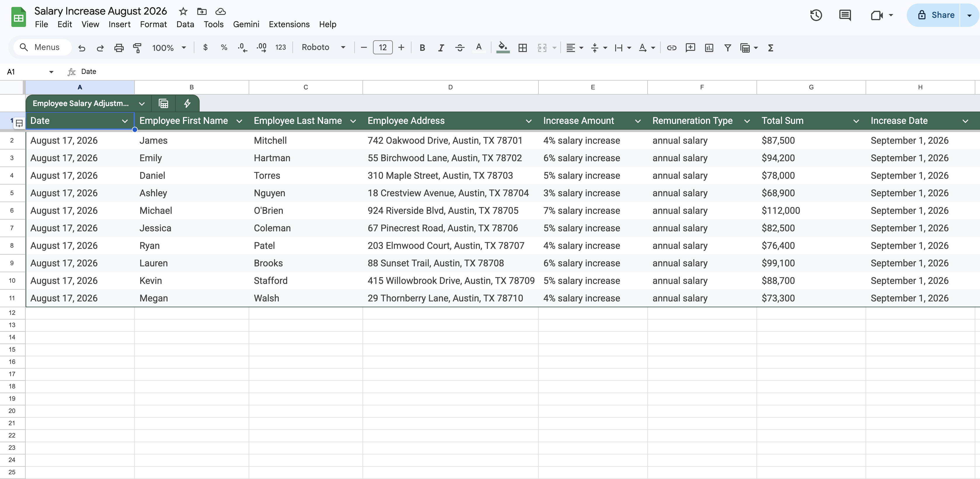
Task: Open more number formats 123
Action: 281,47
